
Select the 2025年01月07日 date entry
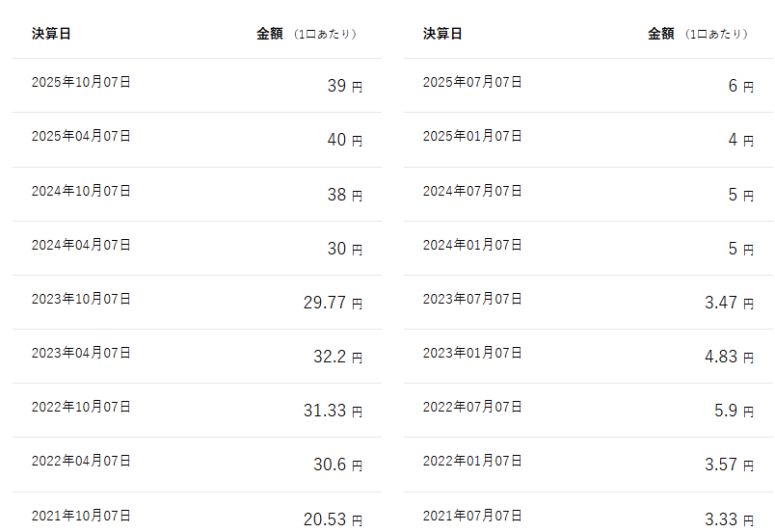coord(472,137)
